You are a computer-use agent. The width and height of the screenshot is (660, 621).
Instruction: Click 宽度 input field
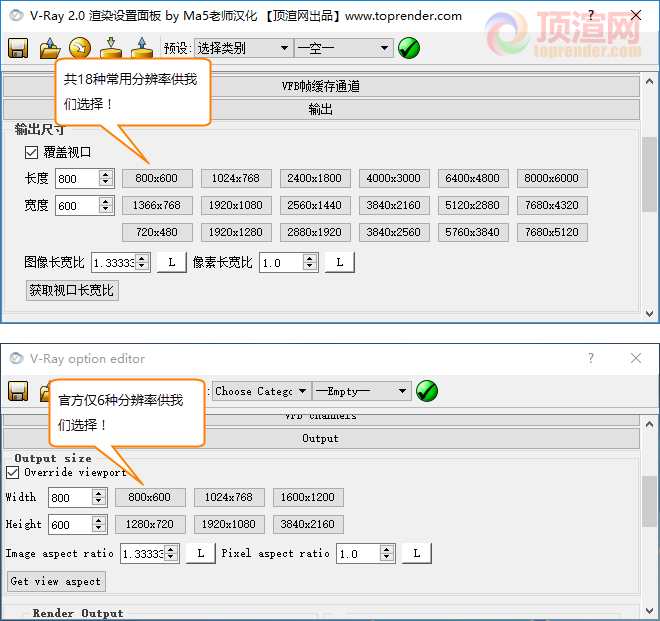pos(78,205)
